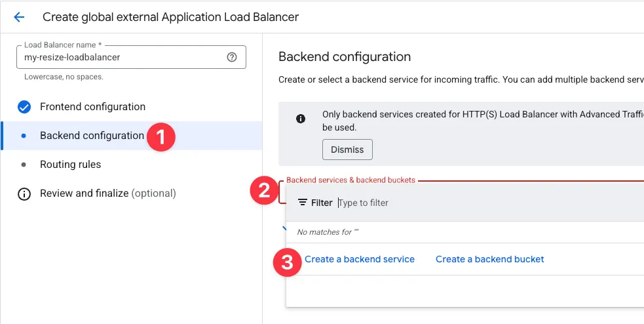Go to the Routing rules step
This screenshot has height=324, width=644.
click(x=71, y=165)
